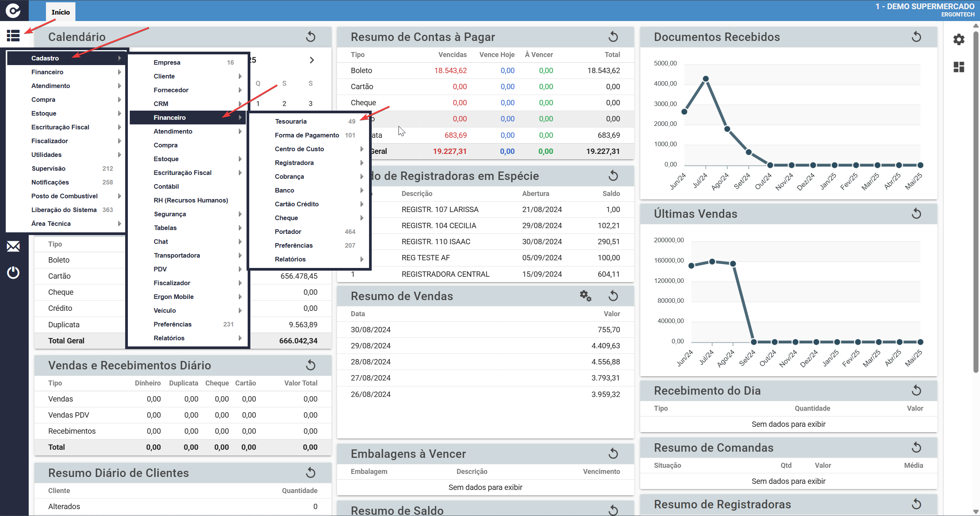
Task: Click Boleto total 18.543,62 value
Action: click(604, 70)
